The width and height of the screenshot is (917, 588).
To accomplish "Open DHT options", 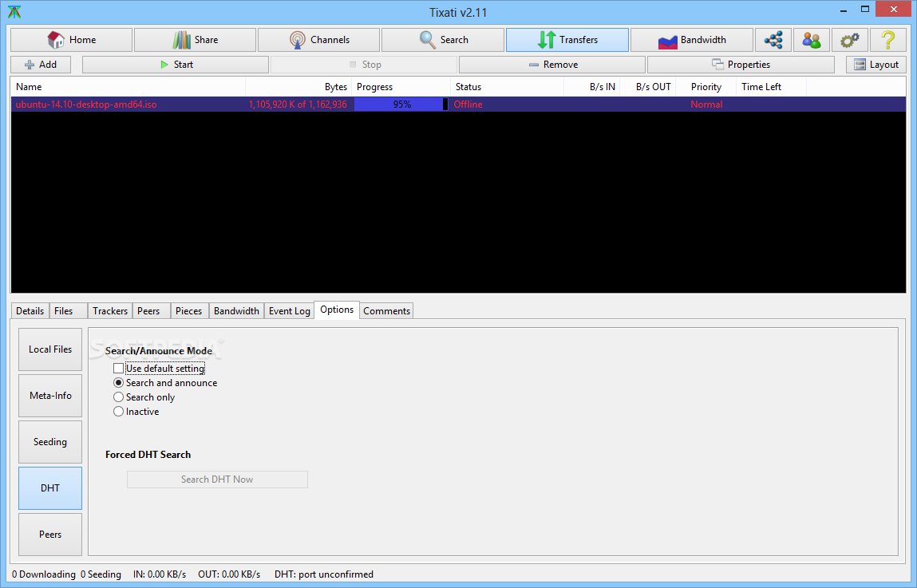I will pos(50,488).
